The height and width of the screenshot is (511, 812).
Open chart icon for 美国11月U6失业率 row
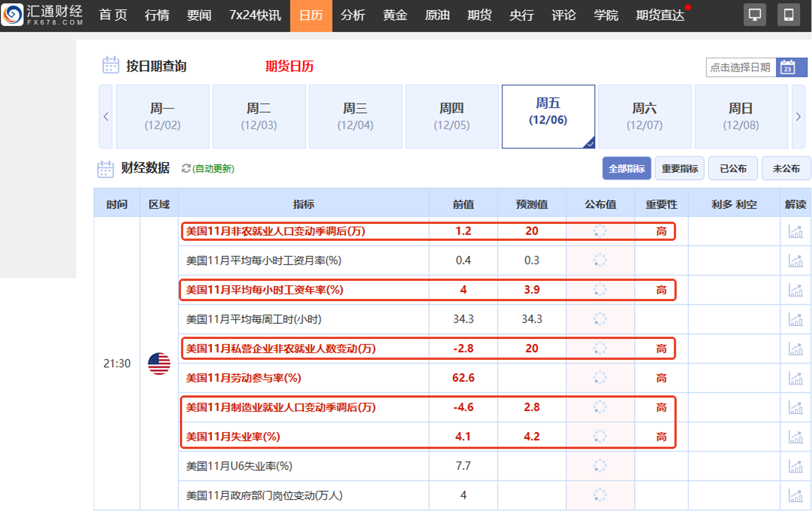point(795,466)
